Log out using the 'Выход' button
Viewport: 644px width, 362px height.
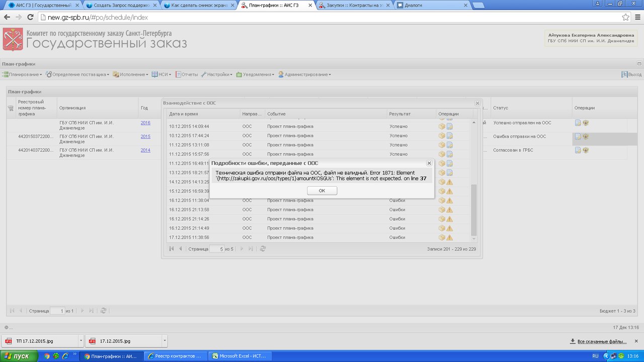pyautogui.click(x=631, y=74)
